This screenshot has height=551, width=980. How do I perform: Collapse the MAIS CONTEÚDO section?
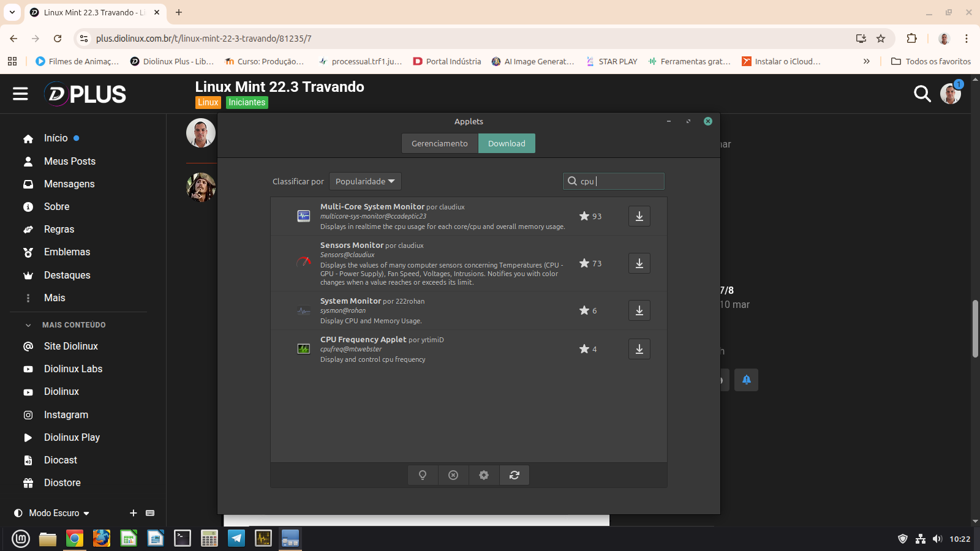pos(28,325)
